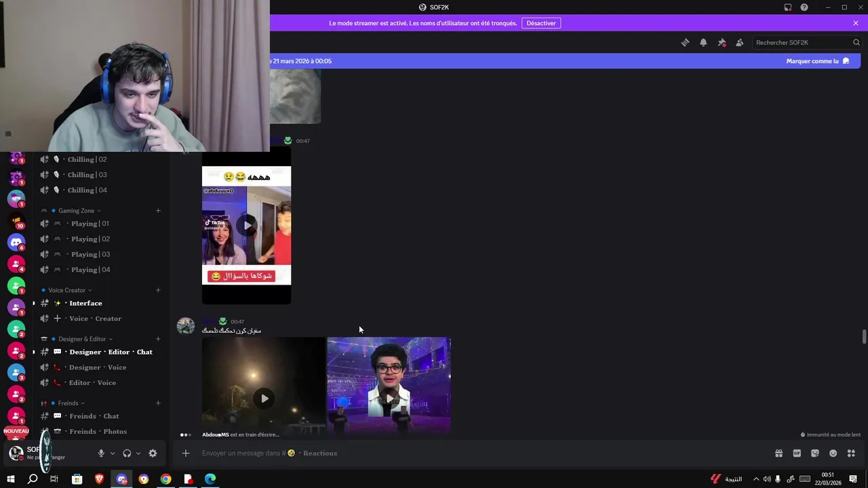Click the chat vertical scrollbar thumb
This screenshot has width=868, height=488.
pos(864,337)
